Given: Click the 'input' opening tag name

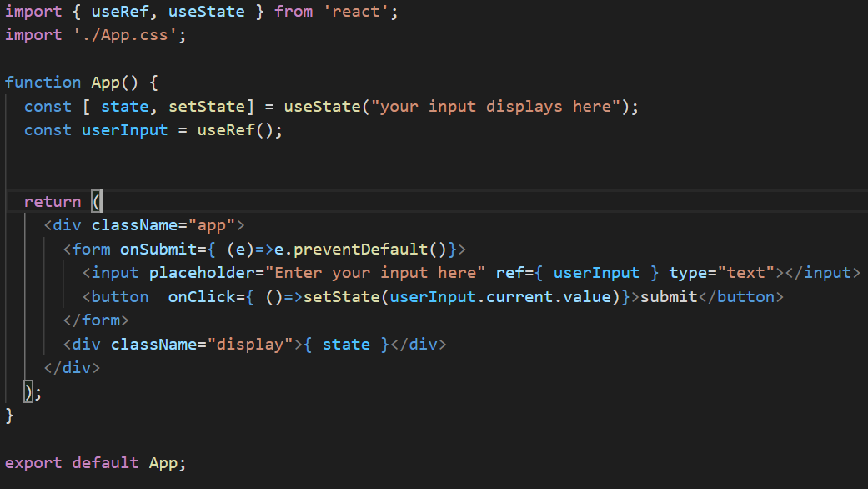Looking at the screenshot, I should [x=115, y=273].
